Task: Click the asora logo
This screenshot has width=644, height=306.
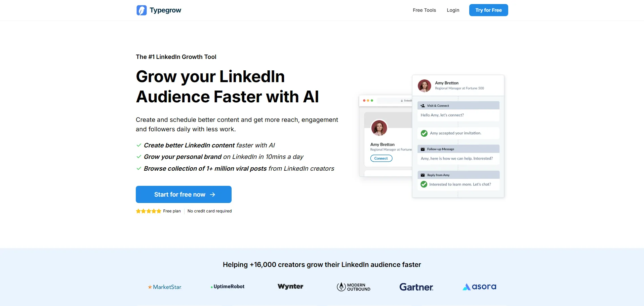Action: (x=479, y=287)
